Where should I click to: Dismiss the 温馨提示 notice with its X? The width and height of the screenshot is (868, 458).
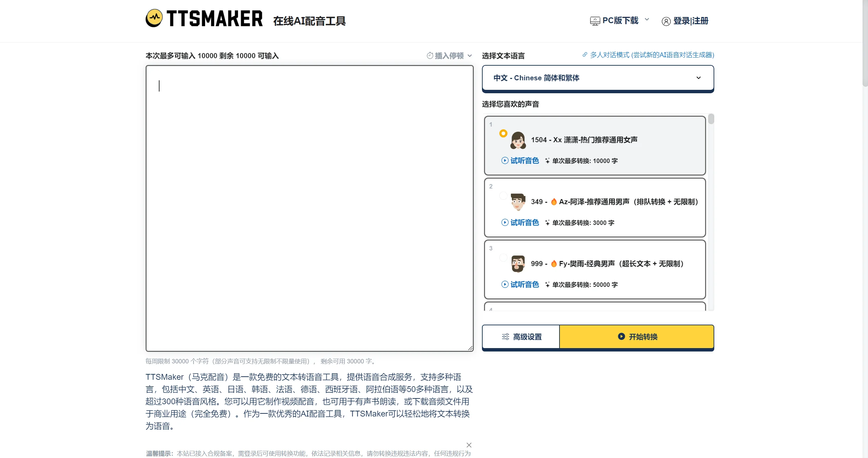pos(469,445)
